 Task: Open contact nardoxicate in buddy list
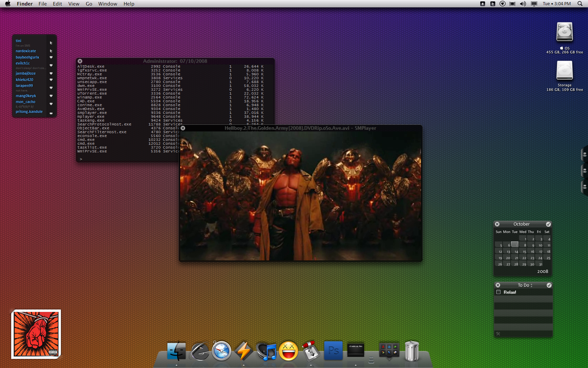(26, 51)
